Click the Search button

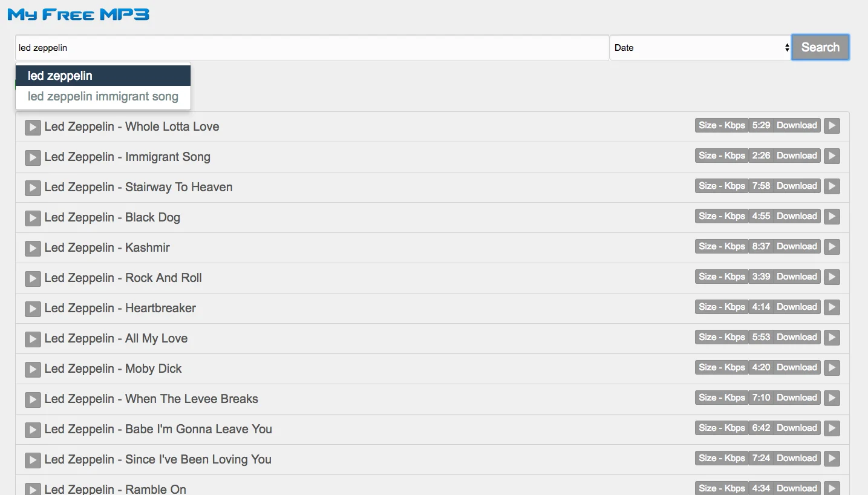(x=820, y=47)
